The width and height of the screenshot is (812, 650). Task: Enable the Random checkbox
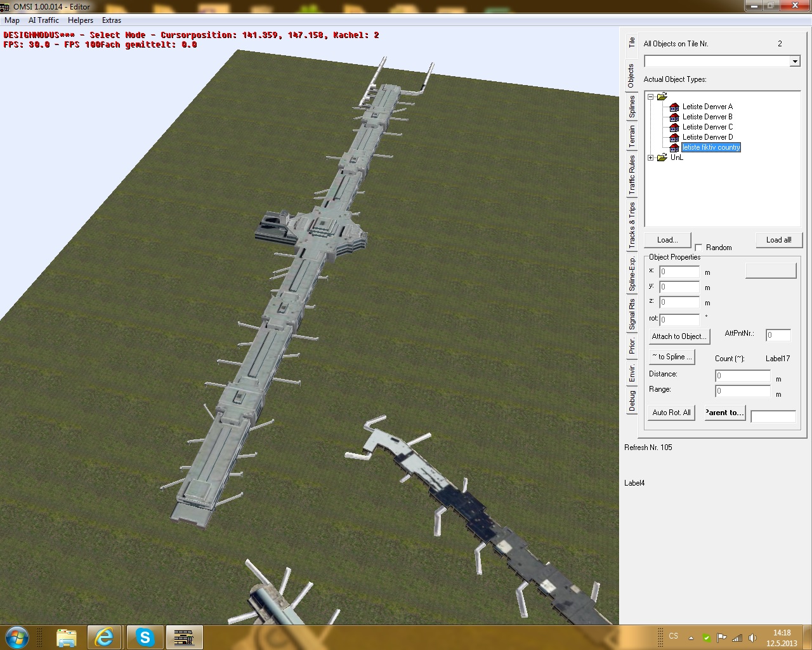point(698,248)
